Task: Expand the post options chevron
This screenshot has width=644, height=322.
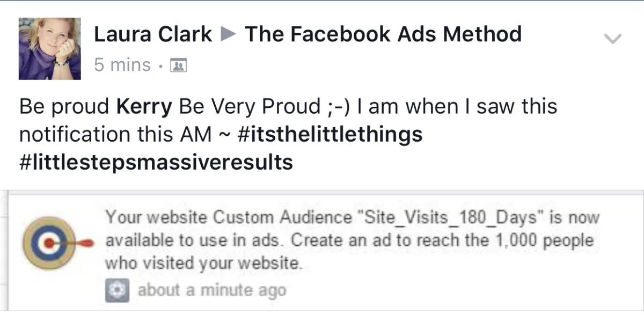Action: (x=612, y=39)
